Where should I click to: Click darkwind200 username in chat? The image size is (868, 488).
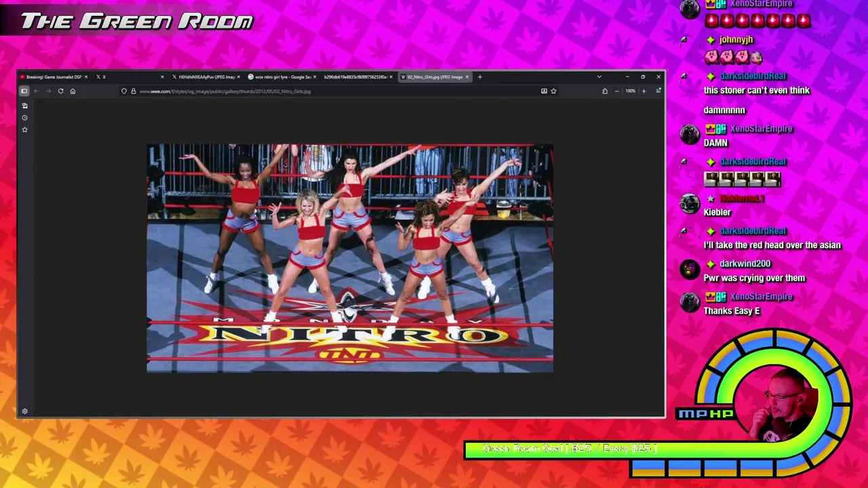tap(745, 264)
